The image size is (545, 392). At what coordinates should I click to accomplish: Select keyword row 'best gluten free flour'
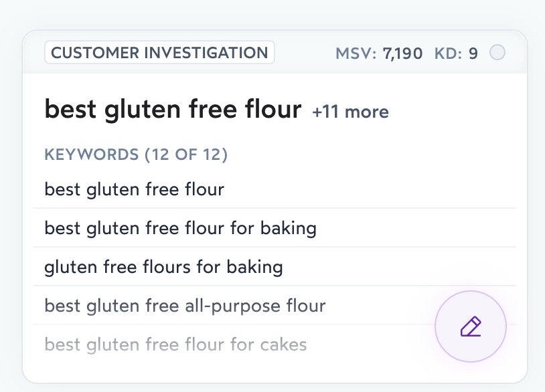pos(135,189)
